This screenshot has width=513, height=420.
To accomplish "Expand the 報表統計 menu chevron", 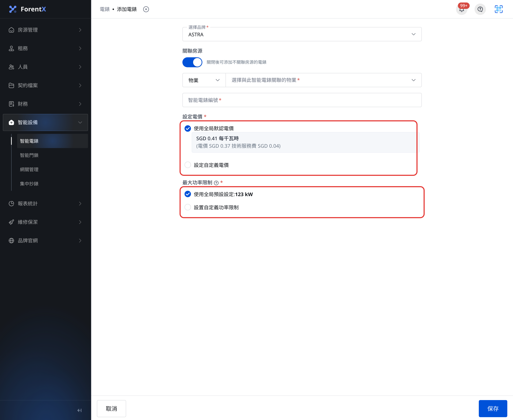I will pos(80,204).
